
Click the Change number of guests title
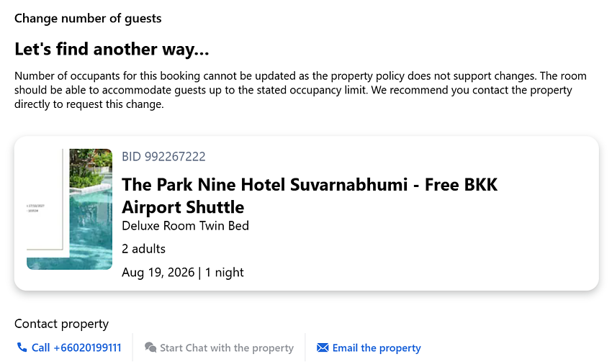(x=88, y=18)
